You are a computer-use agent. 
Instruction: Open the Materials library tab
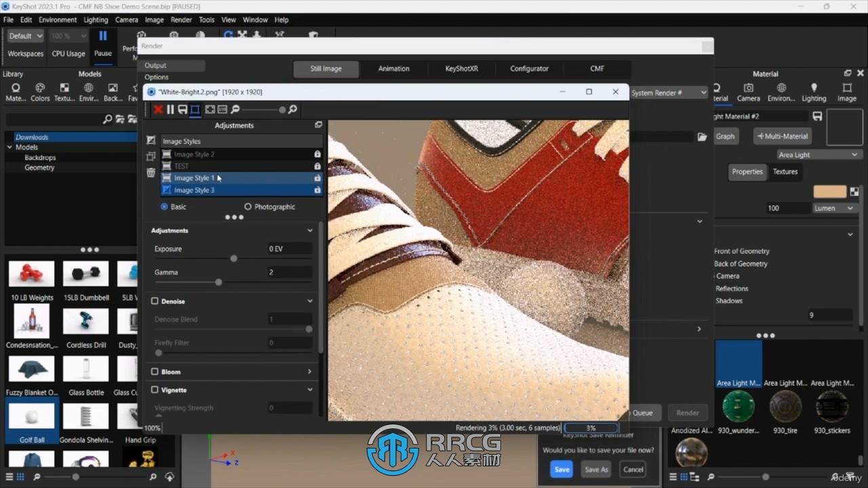point(16,92)
